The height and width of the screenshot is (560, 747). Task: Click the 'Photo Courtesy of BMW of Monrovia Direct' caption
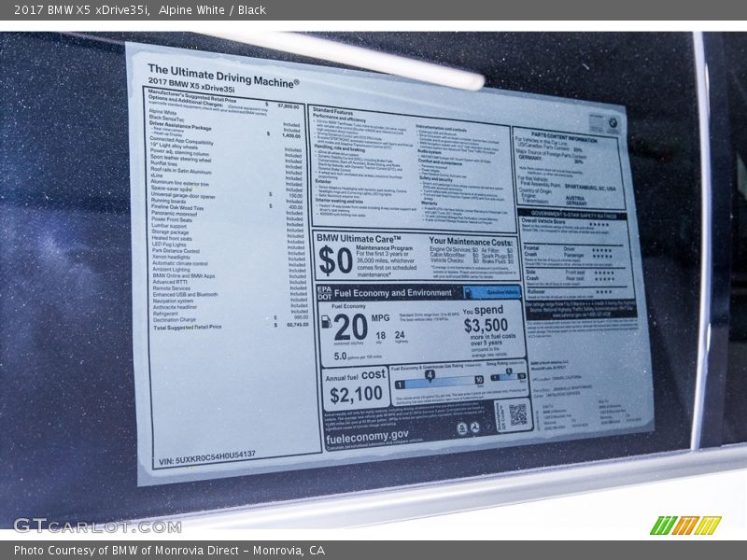click(169, 551)
